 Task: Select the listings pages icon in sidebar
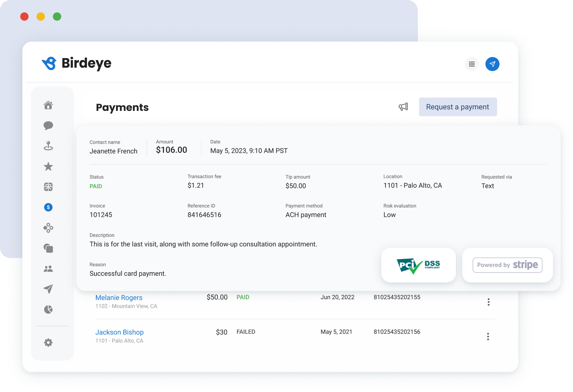pos(48,248)
